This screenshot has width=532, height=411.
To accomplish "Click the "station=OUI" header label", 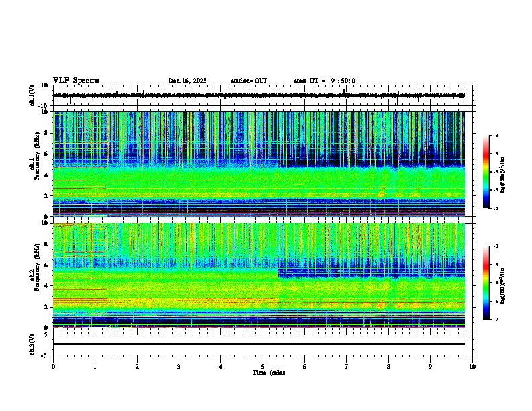I will [249, 81].
